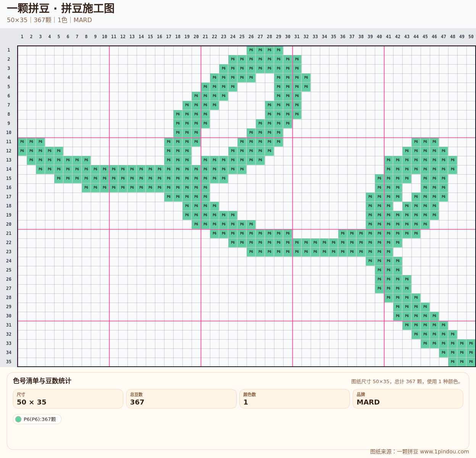Visit the www.1pindou.com source link
The image size is (476, 458).
[x=444, y=452]
